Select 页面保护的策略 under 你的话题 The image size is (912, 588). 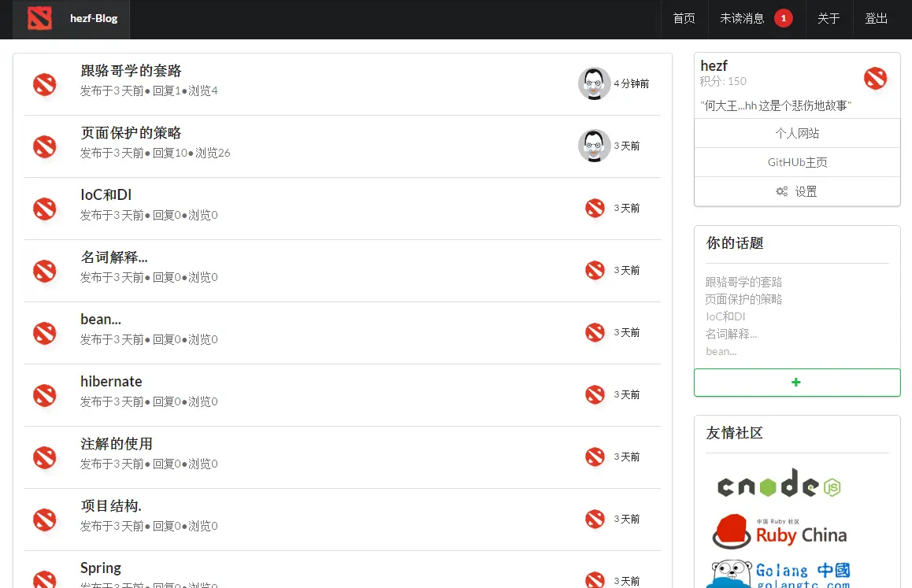[743, 300]
